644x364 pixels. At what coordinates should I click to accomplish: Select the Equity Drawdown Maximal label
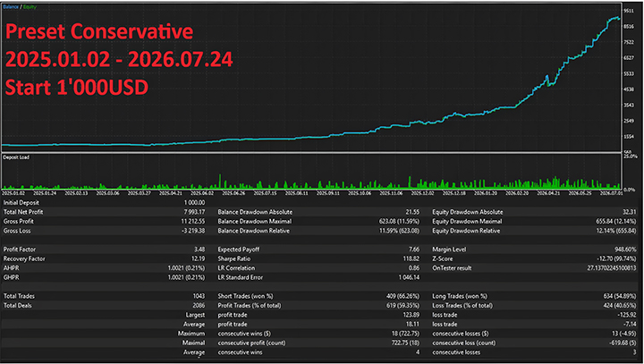(x=467, y=222)
